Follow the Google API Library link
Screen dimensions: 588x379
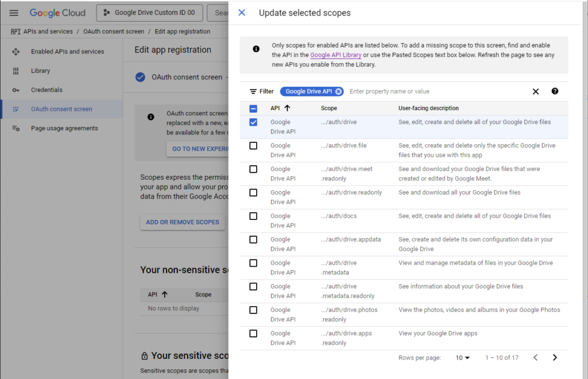(335, 55)
